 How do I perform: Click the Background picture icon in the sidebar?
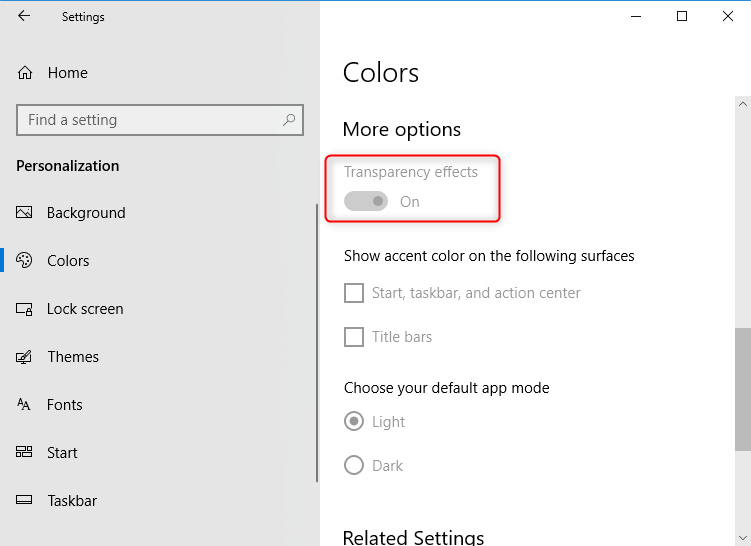pyautogui.click(x=25, y=213)
